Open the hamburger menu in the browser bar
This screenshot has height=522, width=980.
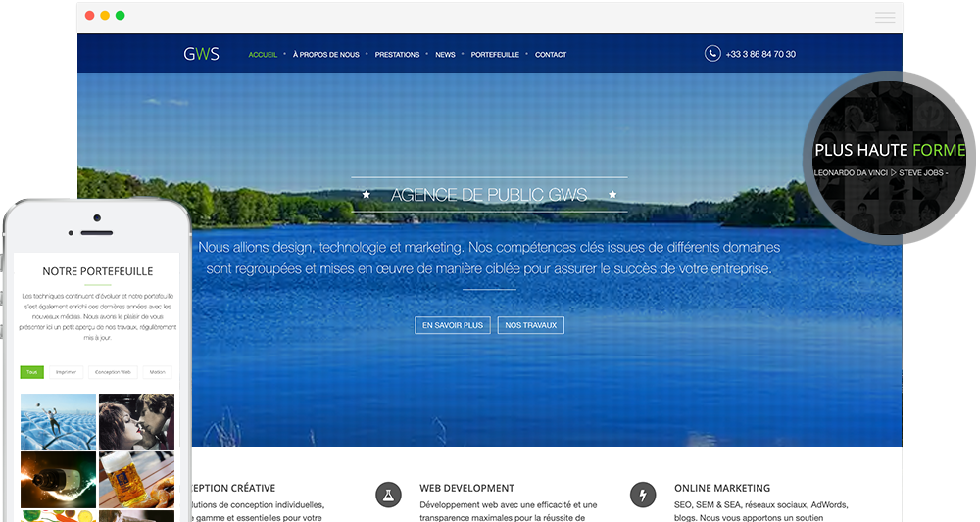tap(884, 18)
